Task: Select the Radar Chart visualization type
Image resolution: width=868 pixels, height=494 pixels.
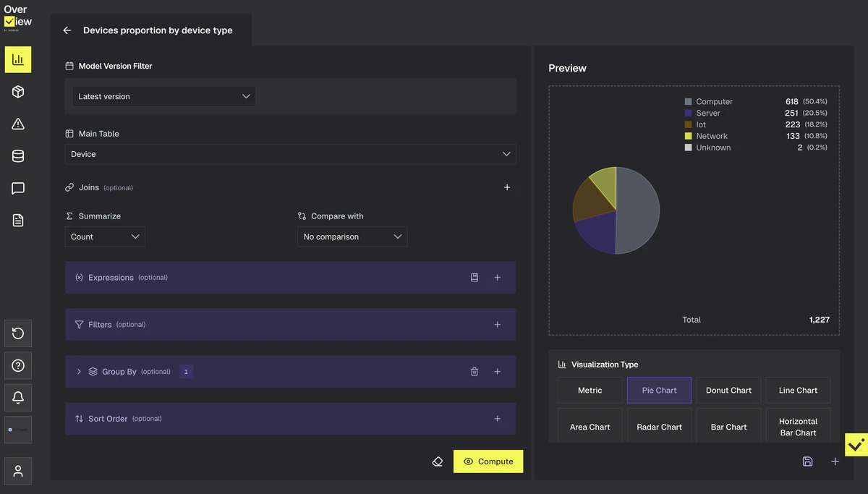Action: pyautogui.click(x=659, y=427)
